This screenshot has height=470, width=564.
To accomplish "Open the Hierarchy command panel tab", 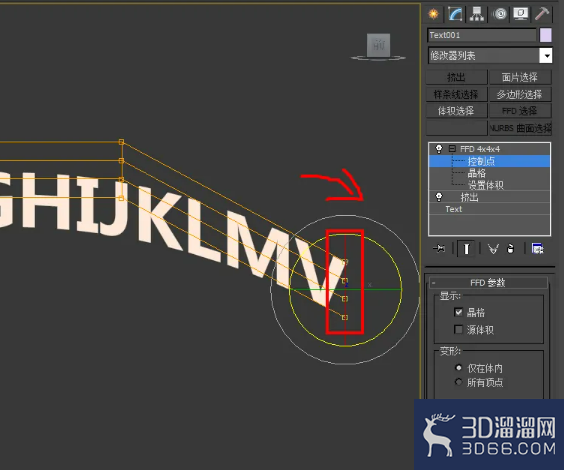I will coord(477,14).
